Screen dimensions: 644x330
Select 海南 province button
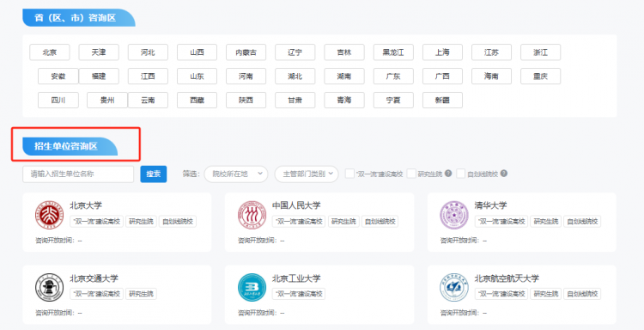click(491, 76)
